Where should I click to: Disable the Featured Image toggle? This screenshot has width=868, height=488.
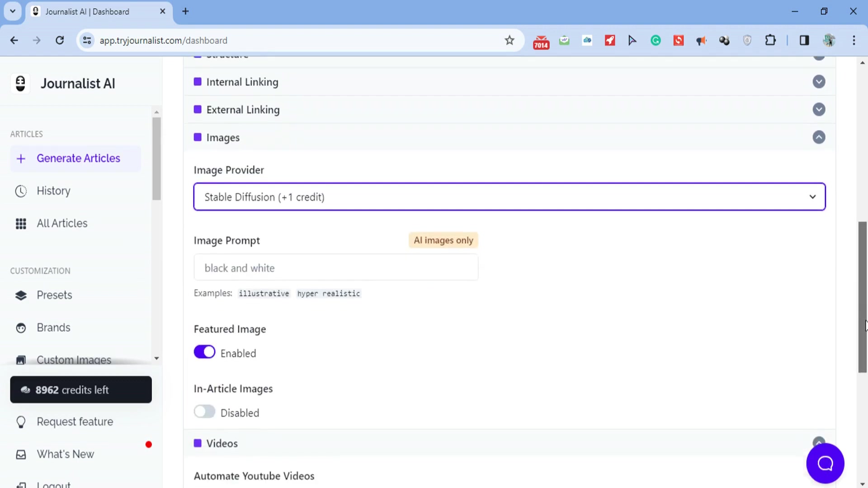coord(204,352)
